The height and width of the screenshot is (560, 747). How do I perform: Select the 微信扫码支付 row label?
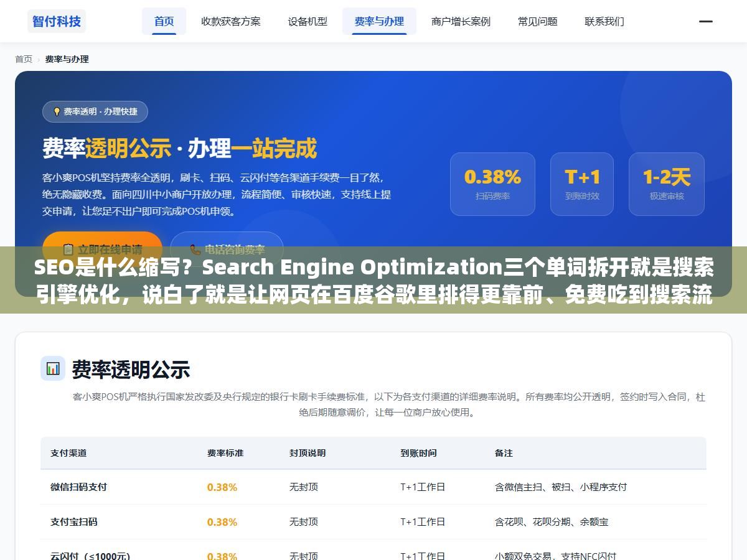(78, 487)
